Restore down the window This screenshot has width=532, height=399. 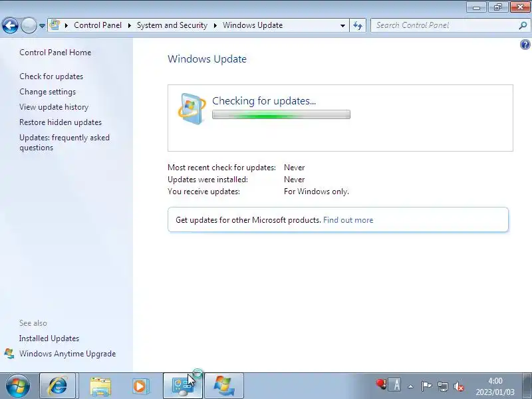[x=498, y=7]
